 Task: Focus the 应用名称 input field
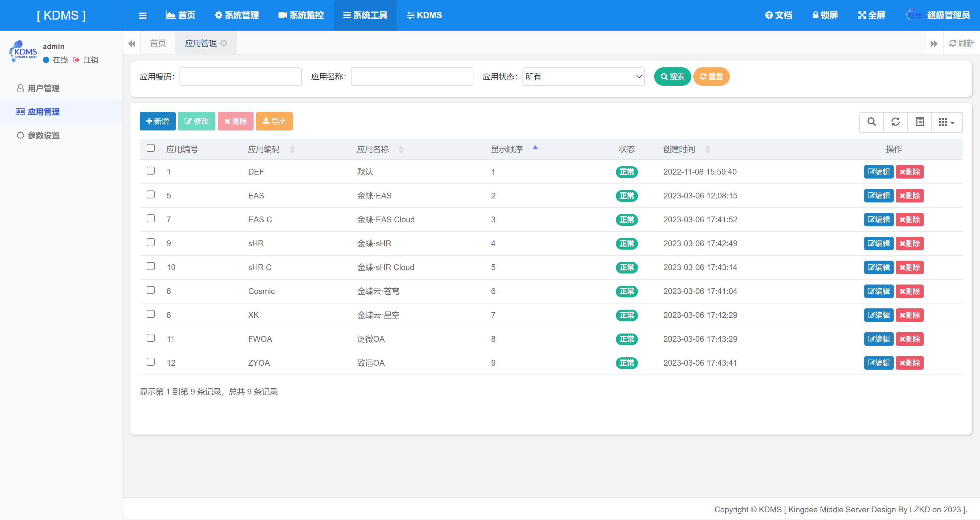pyautogui.click(x=412, y=77)
